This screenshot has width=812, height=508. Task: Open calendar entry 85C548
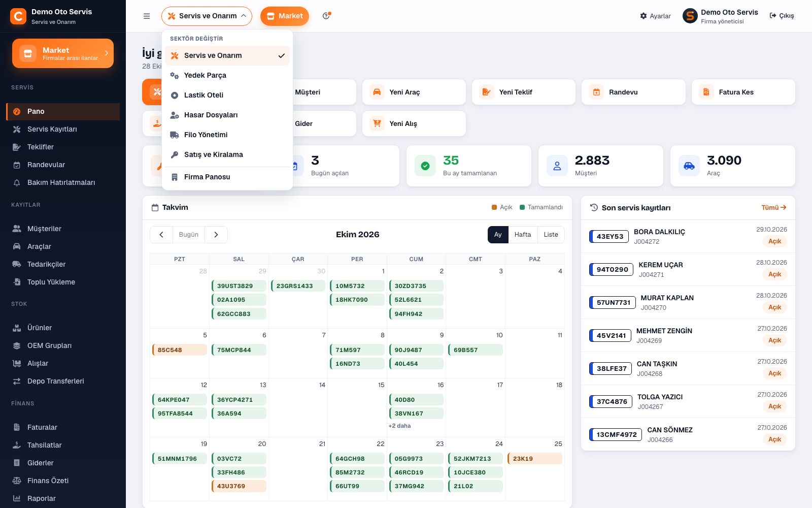click(180, 350)
